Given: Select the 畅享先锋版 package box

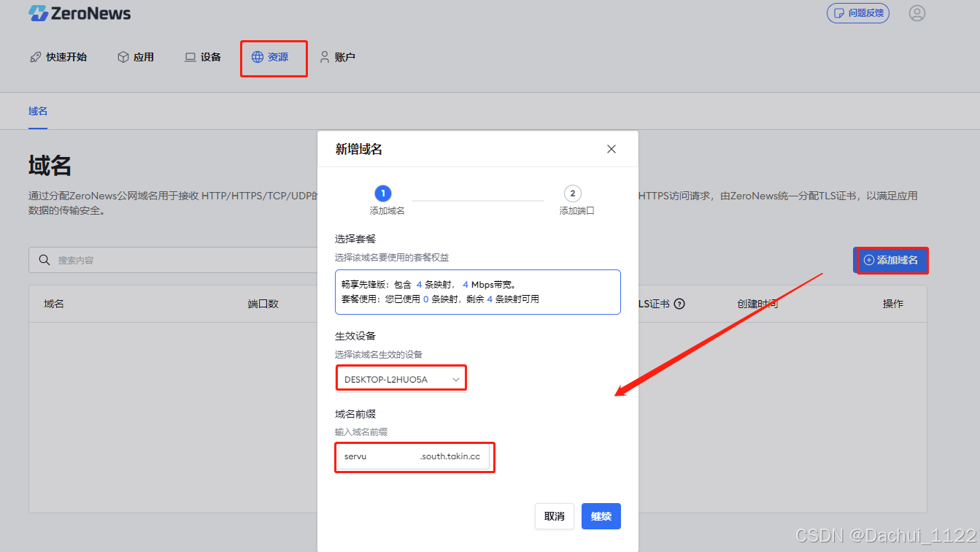Looking at the screenshot, I should pos(478,292).
